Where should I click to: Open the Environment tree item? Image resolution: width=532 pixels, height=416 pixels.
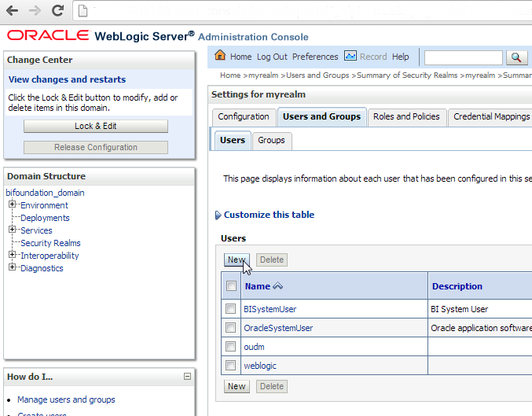tap(44, 205)
